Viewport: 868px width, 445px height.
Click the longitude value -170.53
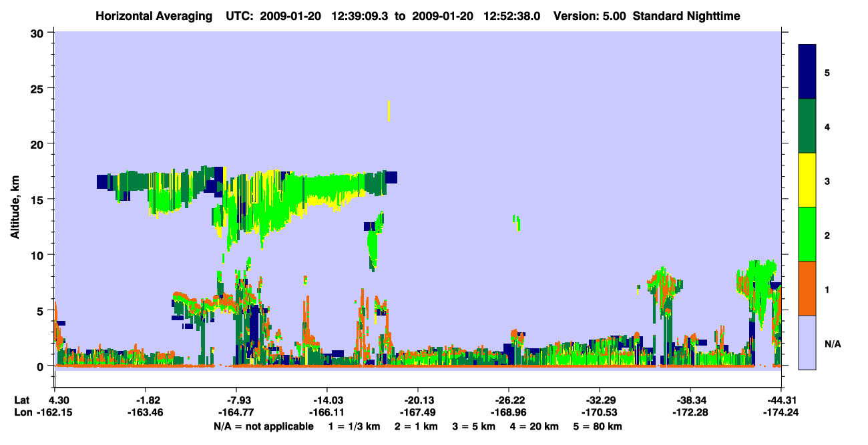click(599, 413)
